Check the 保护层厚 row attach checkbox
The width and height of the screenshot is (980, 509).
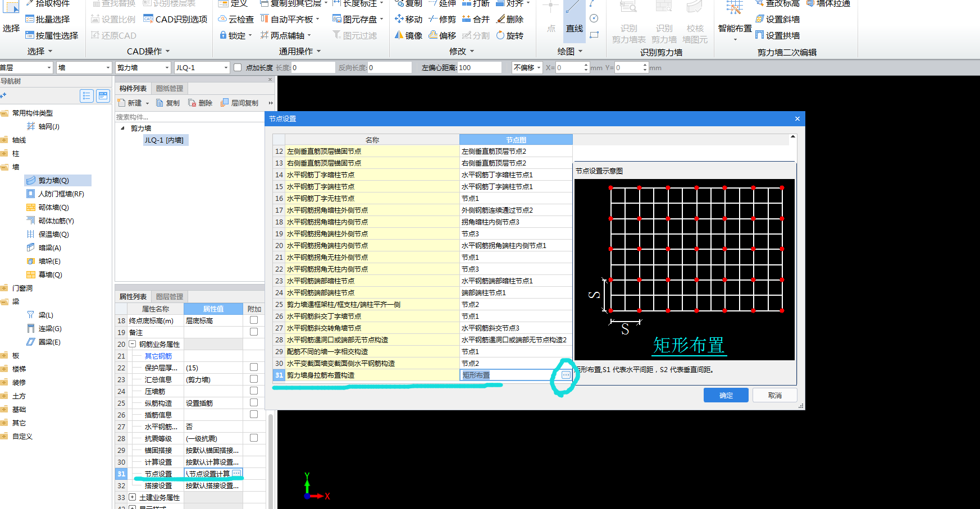click(254, 368)
